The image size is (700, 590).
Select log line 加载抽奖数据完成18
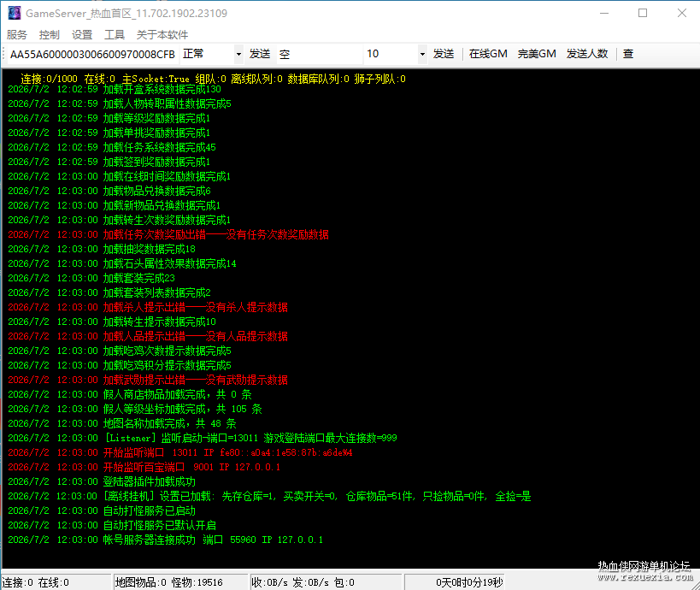tap(102, 249)
